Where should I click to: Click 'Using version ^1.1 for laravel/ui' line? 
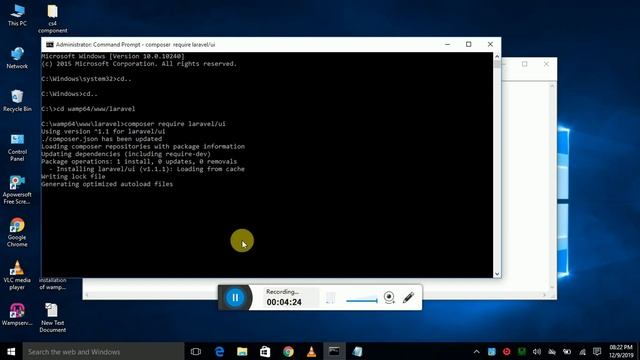click(x=103, y=131)
